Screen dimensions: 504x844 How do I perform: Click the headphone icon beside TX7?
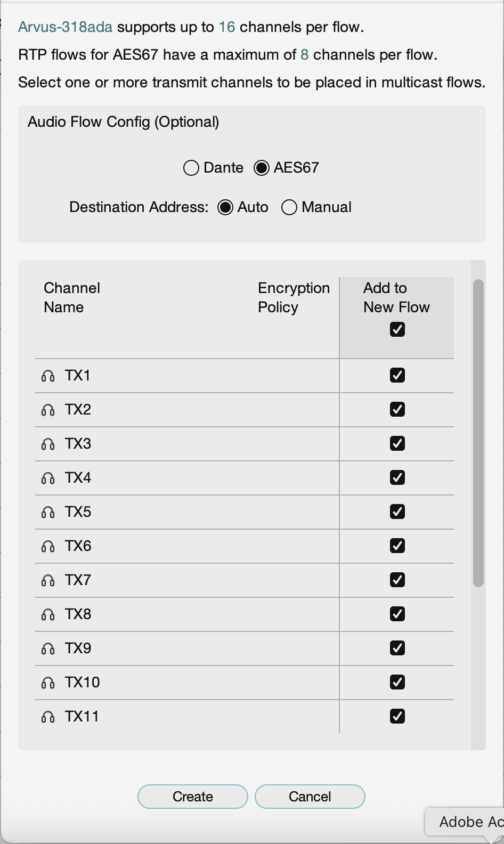point(48,581)
